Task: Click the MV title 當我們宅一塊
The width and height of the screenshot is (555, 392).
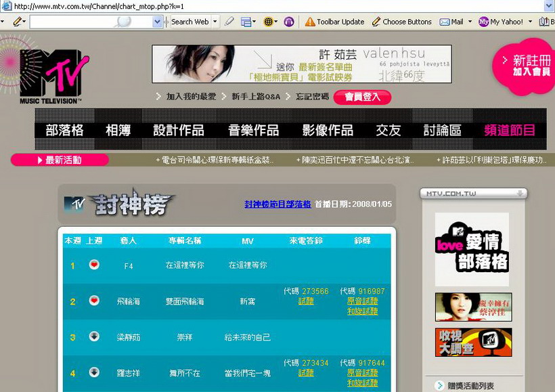Action: [248, 373]
